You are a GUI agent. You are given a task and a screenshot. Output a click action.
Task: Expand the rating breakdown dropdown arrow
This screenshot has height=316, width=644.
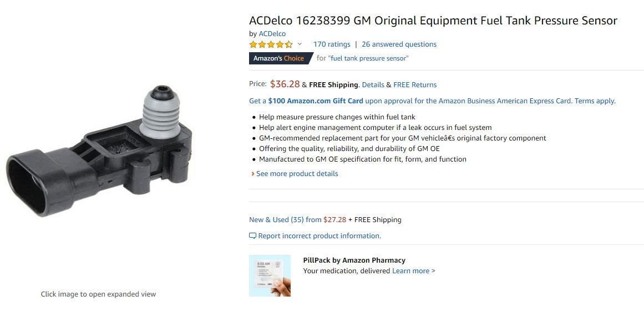coord(300,44)
